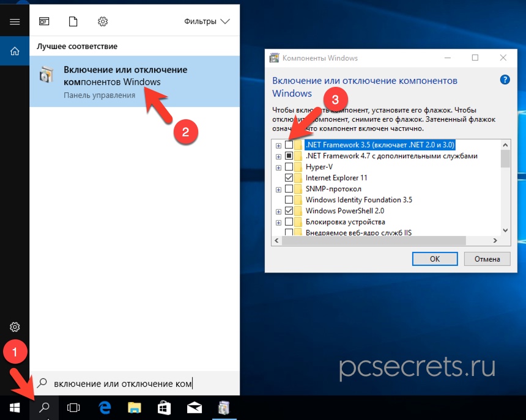Enable the .NET Framework 3.5 checkbox
Screen dimensions: 526x420
pos(289,145)
